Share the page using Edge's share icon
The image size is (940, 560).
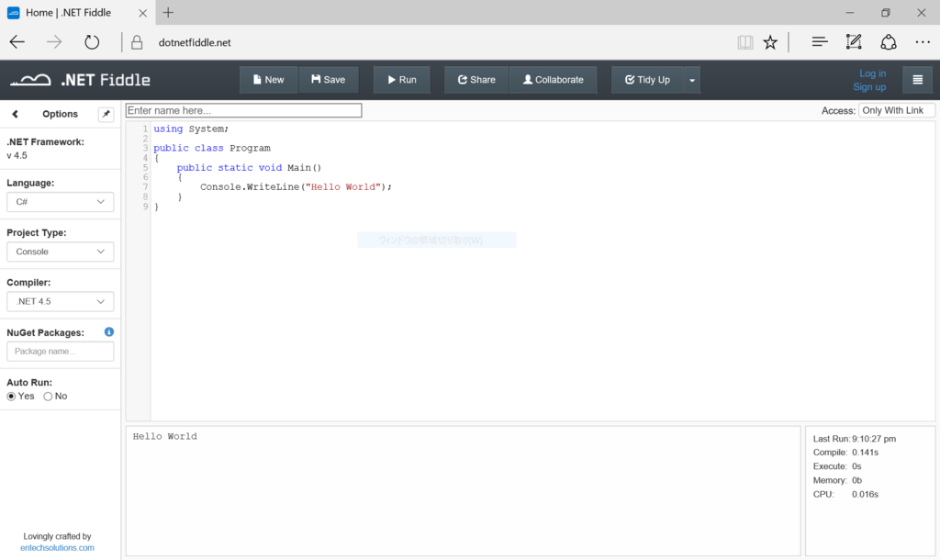[x=888, y=41]
